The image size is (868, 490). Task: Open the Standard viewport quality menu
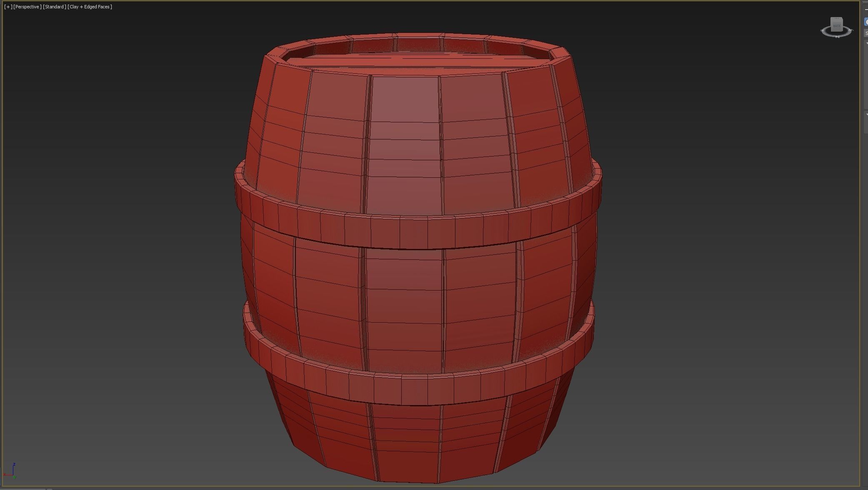55,7
